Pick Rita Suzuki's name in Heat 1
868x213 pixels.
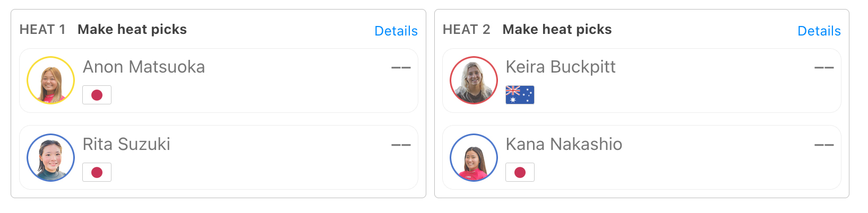pyautogui.click(x=126, y=144)
